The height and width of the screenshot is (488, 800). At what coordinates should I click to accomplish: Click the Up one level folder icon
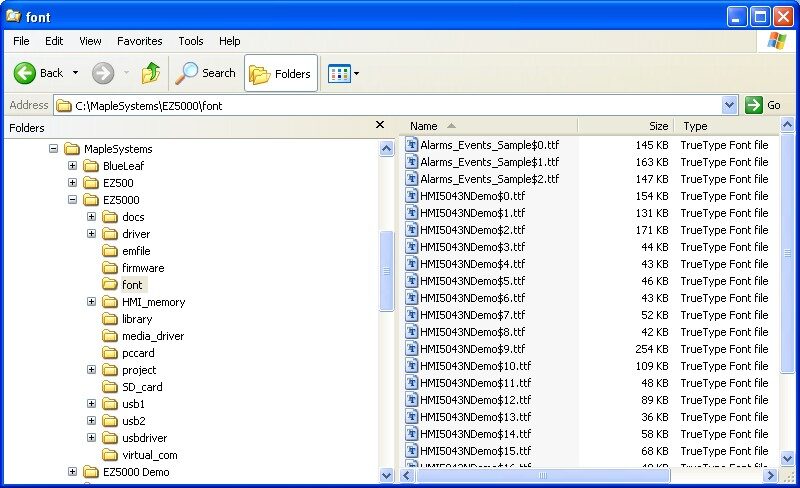[151, 73]
